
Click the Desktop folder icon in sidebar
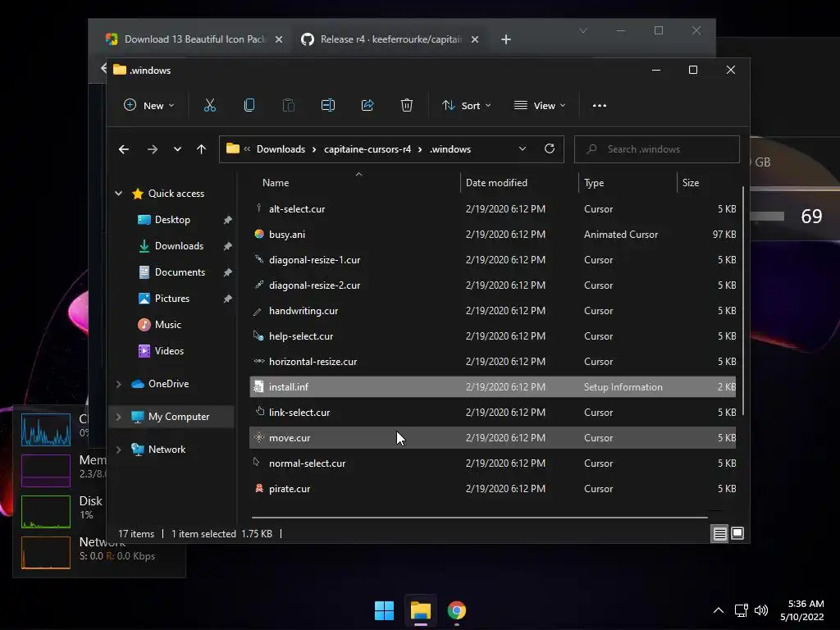[144, 220]
